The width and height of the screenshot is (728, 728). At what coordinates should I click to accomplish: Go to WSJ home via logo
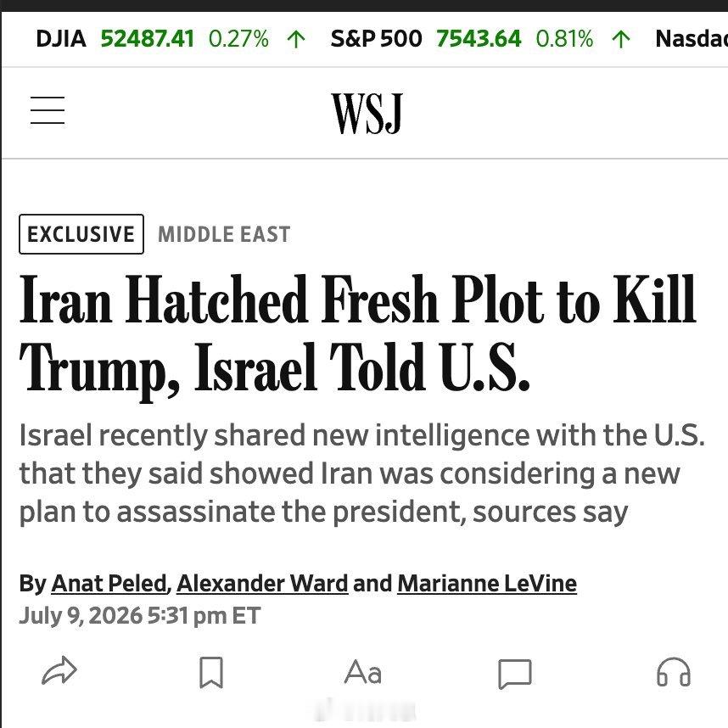[367, 113]
